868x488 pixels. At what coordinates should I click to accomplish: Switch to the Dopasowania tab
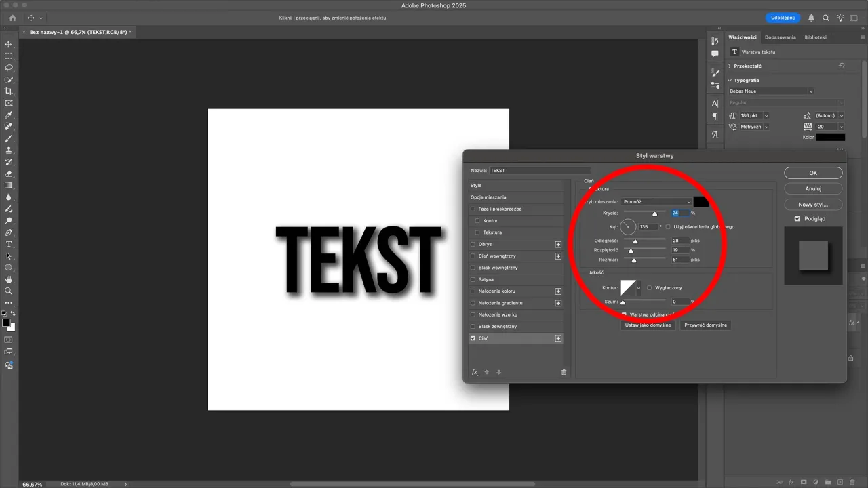coord(780,37)
